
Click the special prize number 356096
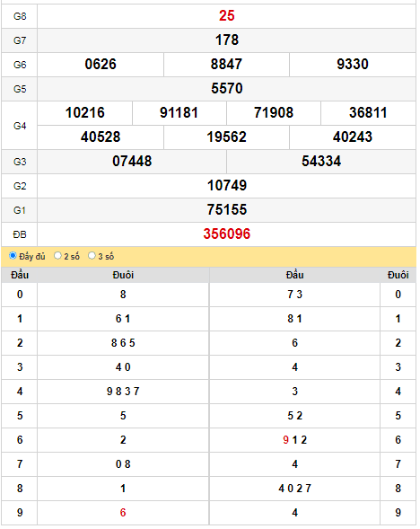coord(227,234)
